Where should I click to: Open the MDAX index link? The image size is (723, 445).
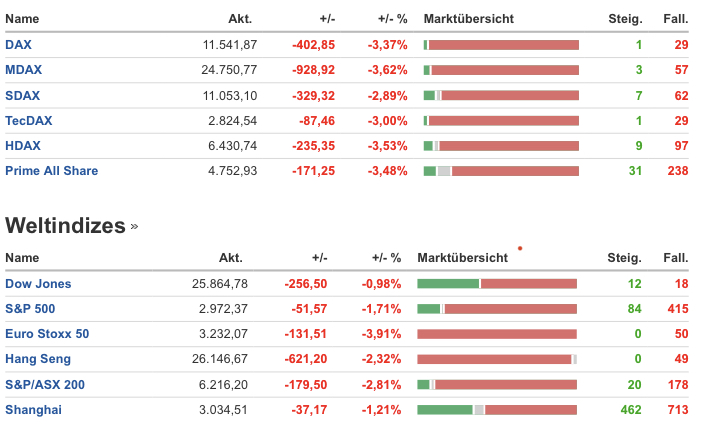23,70
